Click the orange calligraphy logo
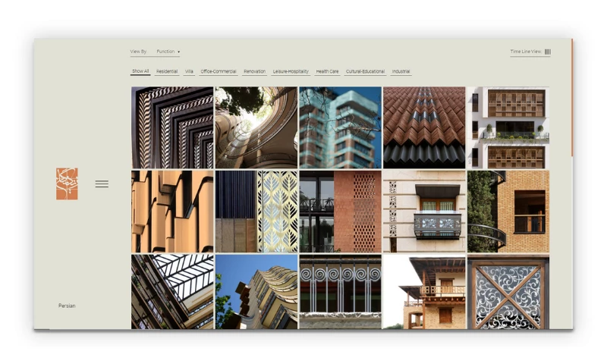Image resolution: width=607 pixels, height=364 pixels. click(x=67, y=184)
